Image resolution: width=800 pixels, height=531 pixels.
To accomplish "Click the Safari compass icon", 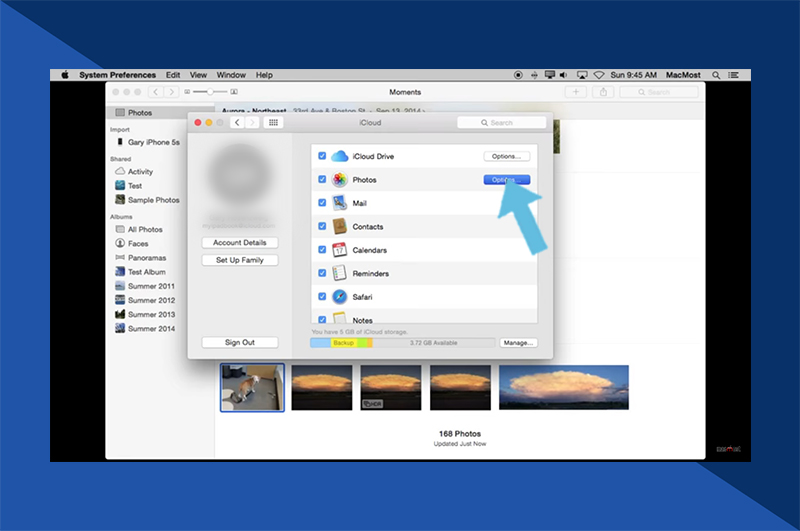I will click(339, 297).
